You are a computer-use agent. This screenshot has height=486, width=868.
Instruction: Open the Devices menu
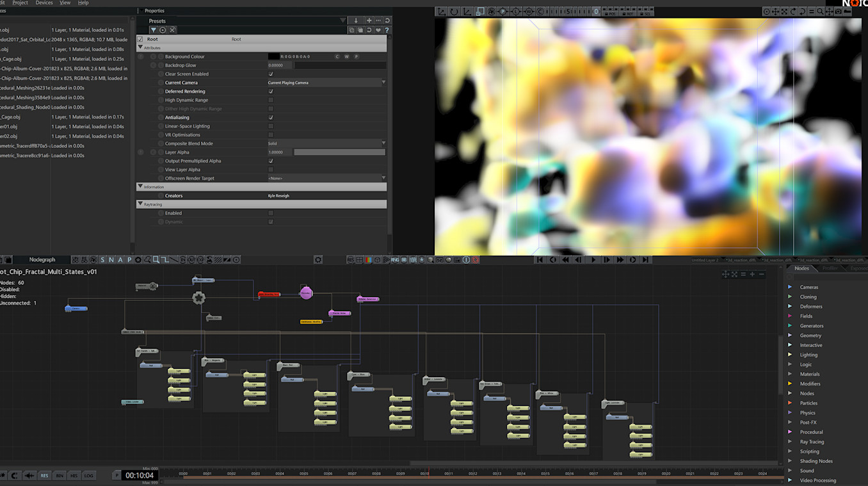click(44, 3)
